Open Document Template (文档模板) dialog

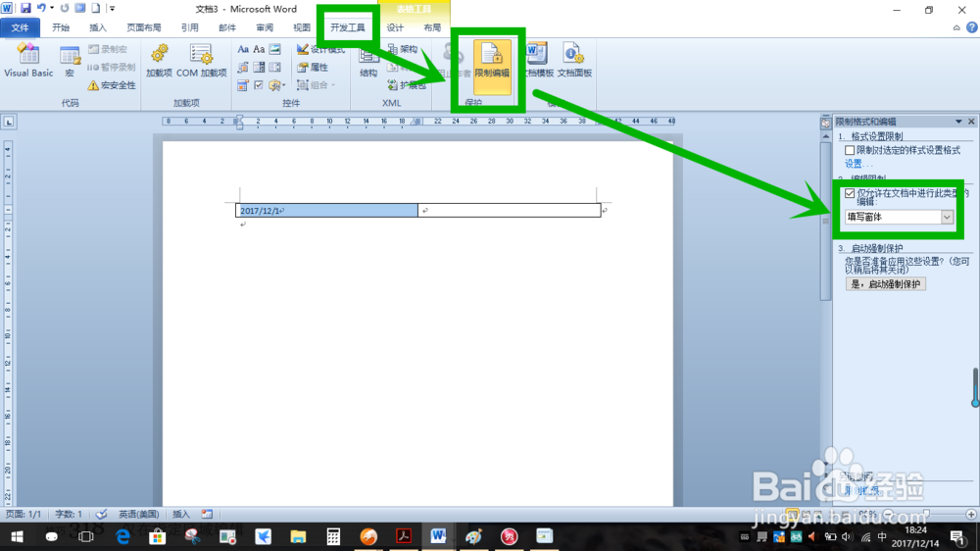pos(537,61)
